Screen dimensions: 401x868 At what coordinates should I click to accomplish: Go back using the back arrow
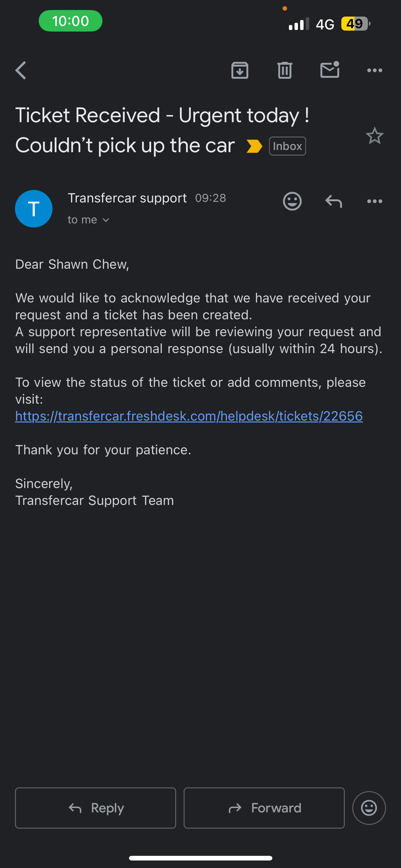point(21,70)
